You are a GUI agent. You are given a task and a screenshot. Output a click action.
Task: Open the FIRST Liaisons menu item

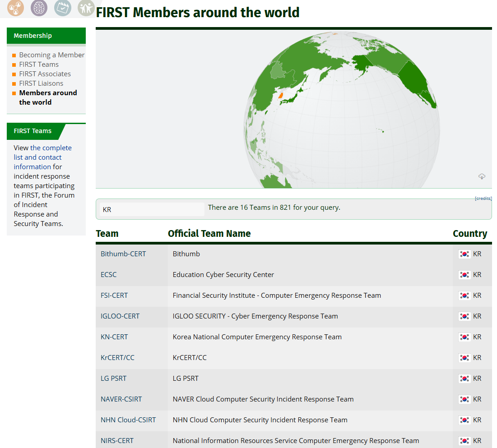coord(41,83)
